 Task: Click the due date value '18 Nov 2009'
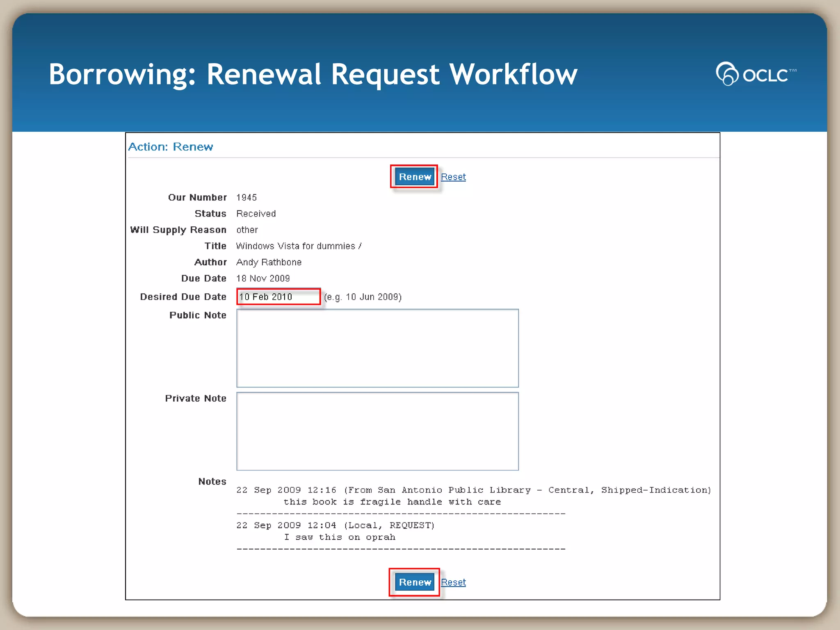pos(263,278)
